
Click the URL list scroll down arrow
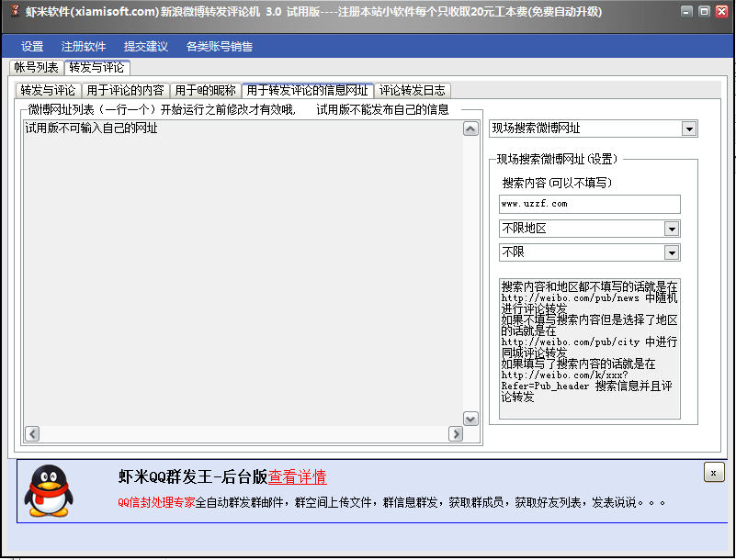point(470,419)
